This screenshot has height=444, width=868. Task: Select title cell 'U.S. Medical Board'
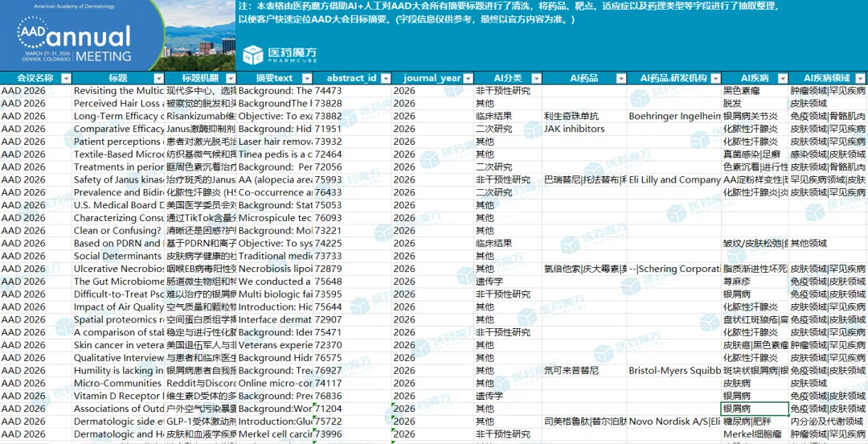point(118,205)
